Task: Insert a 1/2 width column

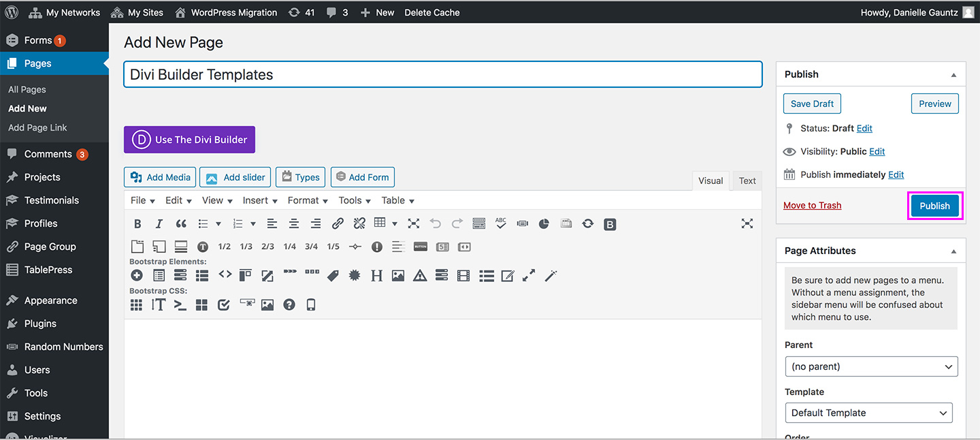Action: [x=225, y=247]
